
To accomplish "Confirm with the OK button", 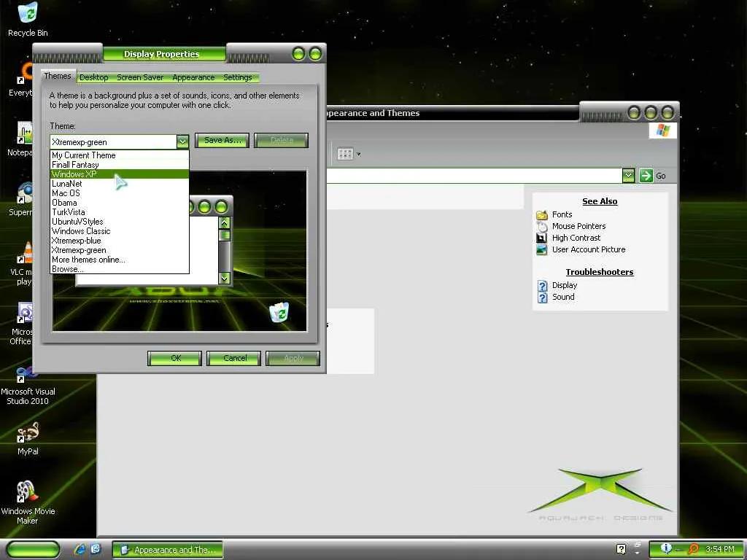I will 175,358.
